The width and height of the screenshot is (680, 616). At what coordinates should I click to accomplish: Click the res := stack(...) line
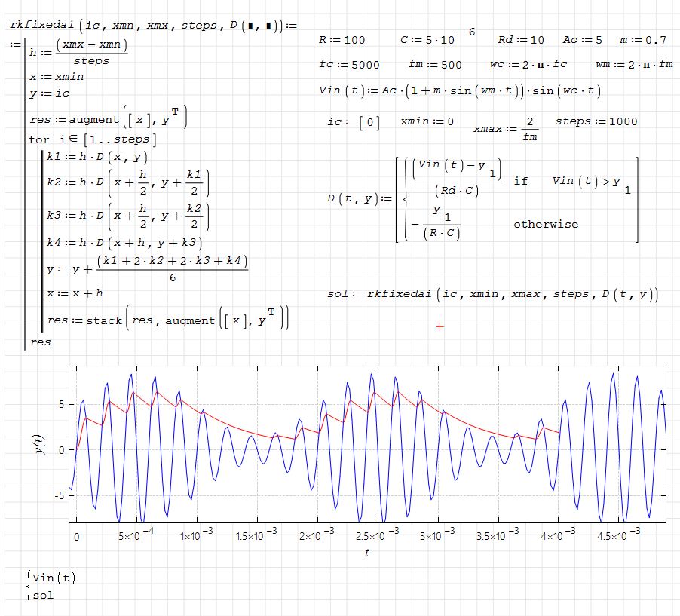coord(167,320)
